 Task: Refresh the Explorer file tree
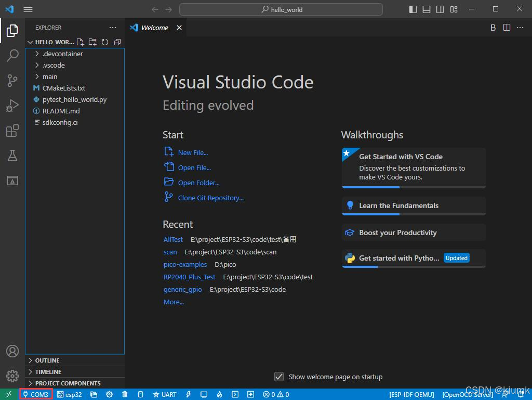click(x=105, y=42)
